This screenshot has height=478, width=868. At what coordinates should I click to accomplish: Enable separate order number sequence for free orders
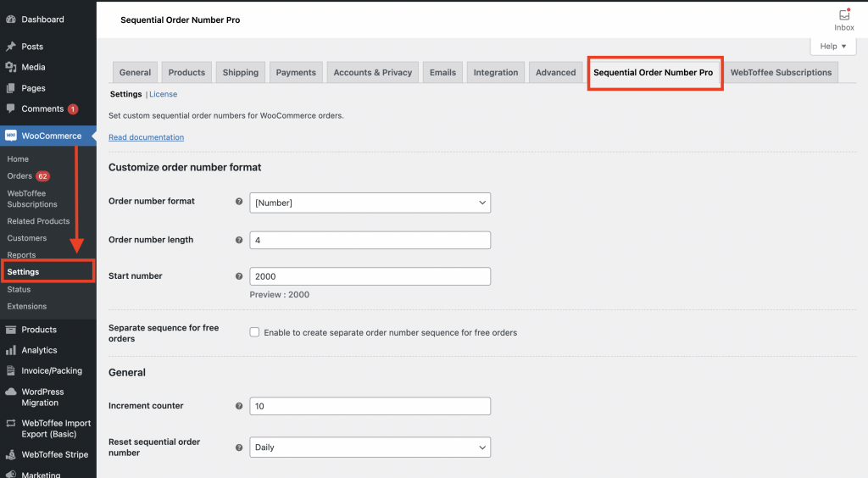click(254, 332)
